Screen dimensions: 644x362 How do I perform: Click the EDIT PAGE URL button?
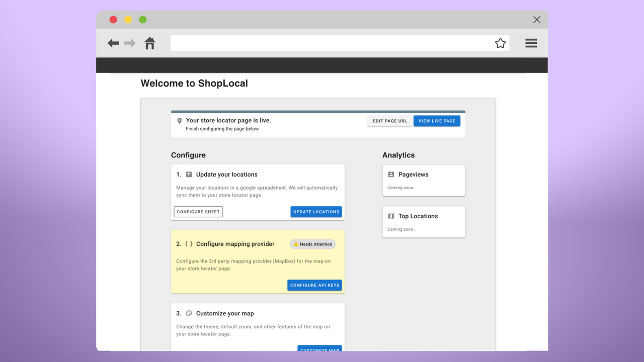tap(389, 121)
